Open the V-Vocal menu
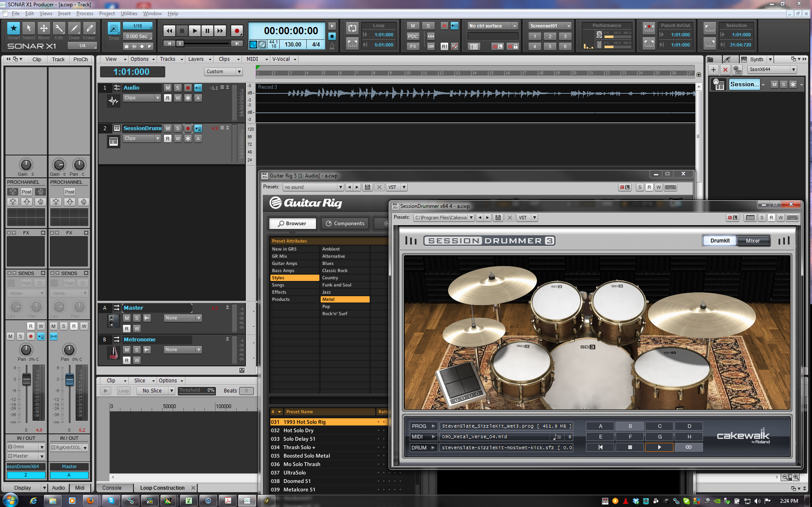 click(x=284, y=59)
